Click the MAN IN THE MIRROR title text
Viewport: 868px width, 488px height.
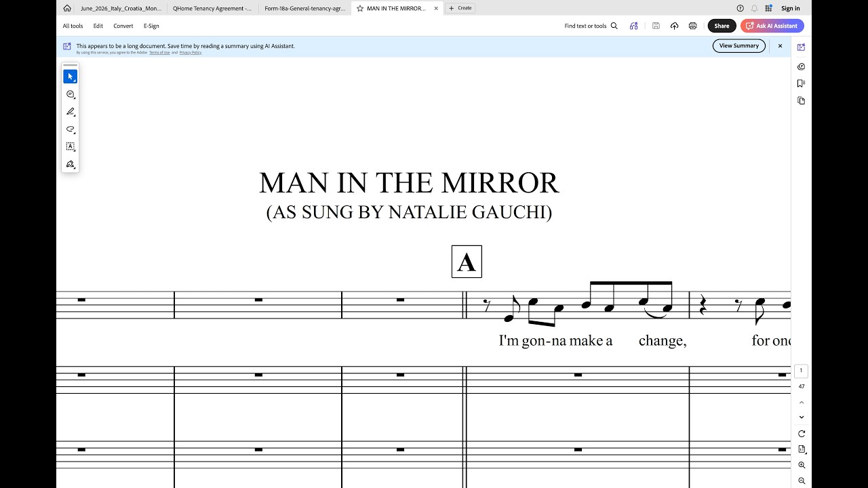(409, 183)
